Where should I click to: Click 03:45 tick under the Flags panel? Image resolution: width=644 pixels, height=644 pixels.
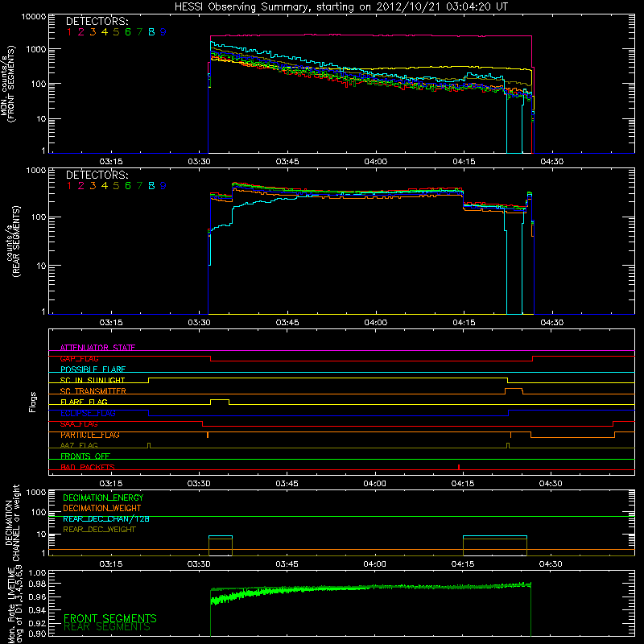click(287, 484)
